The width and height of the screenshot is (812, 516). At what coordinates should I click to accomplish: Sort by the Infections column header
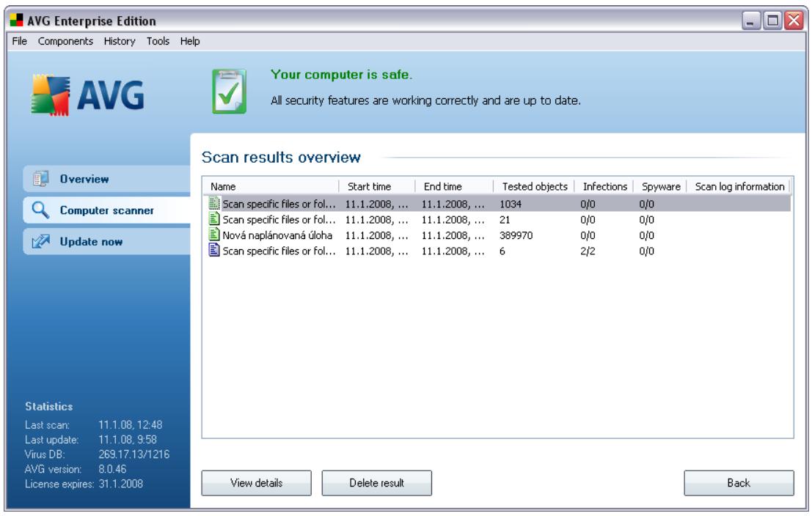pyautogui.click(x=604, y=186)
